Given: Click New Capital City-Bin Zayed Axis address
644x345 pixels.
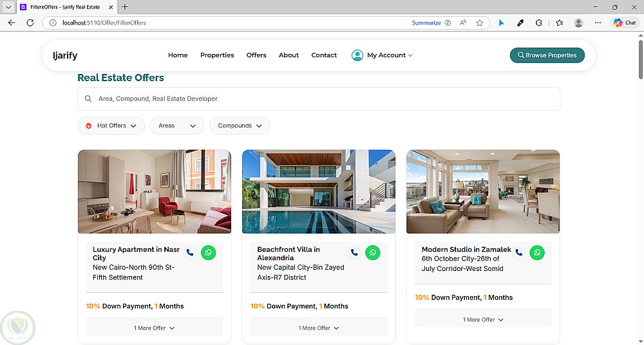Looking at the screenshot, I should [x=301, y=272].
